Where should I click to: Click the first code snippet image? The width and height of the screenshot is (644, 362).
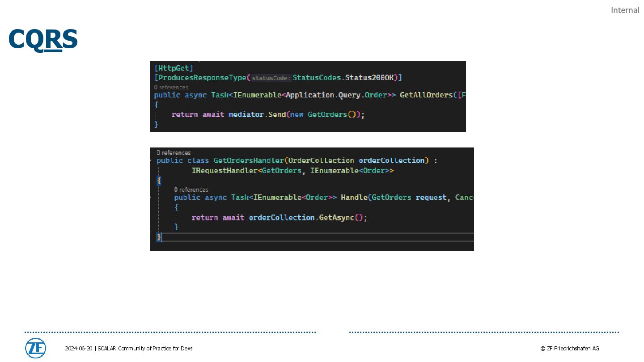308,97
